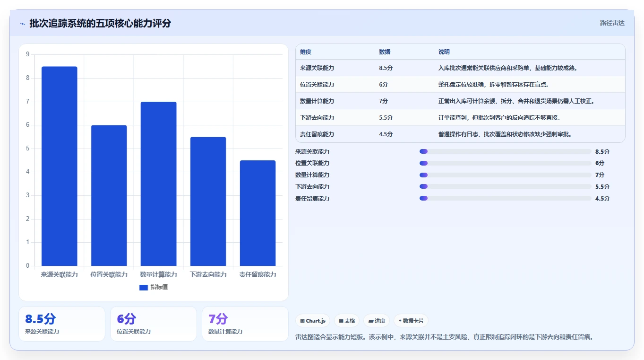644x360 pixels.
Task: Click the small blue icon beside the dashboard title
Action: pyautogui.click(x=22, y=24)
